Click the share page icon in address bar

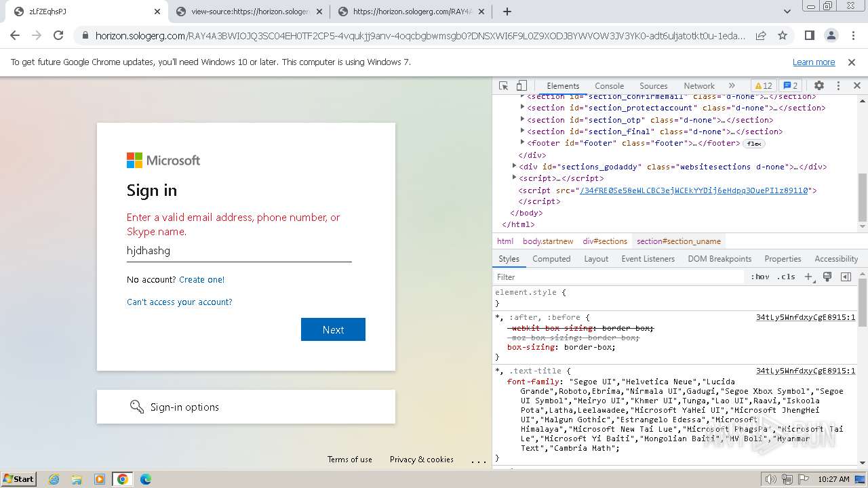pyautogui.click(x=761, y=35)
